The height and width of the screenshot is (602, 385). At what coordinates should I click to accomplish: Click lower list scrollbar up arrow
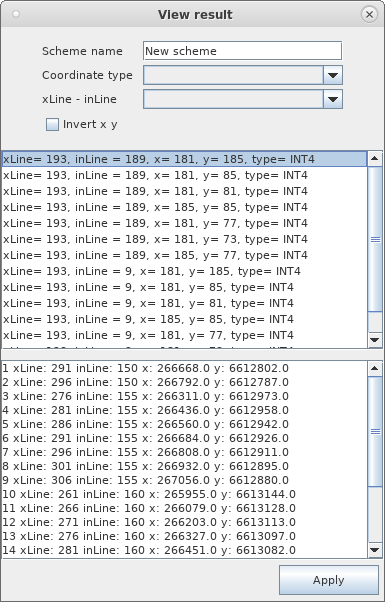(x=375, y=369)
